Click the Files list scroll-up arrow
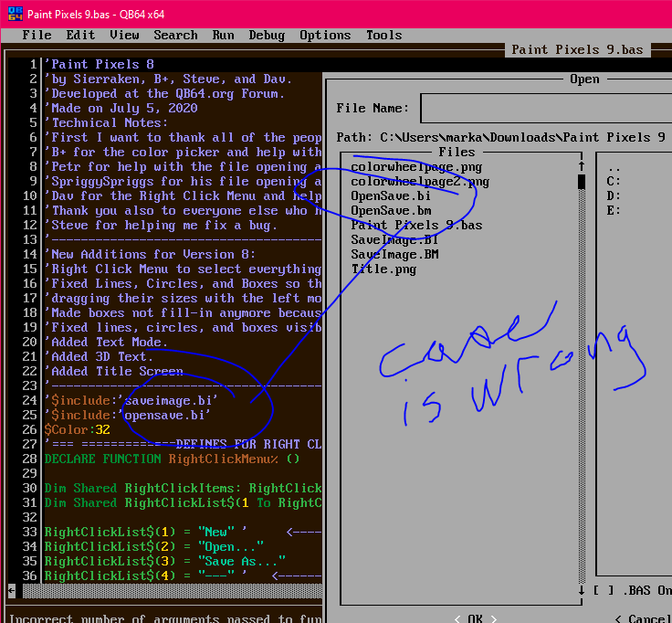672x623 pixels. (581, 166)
